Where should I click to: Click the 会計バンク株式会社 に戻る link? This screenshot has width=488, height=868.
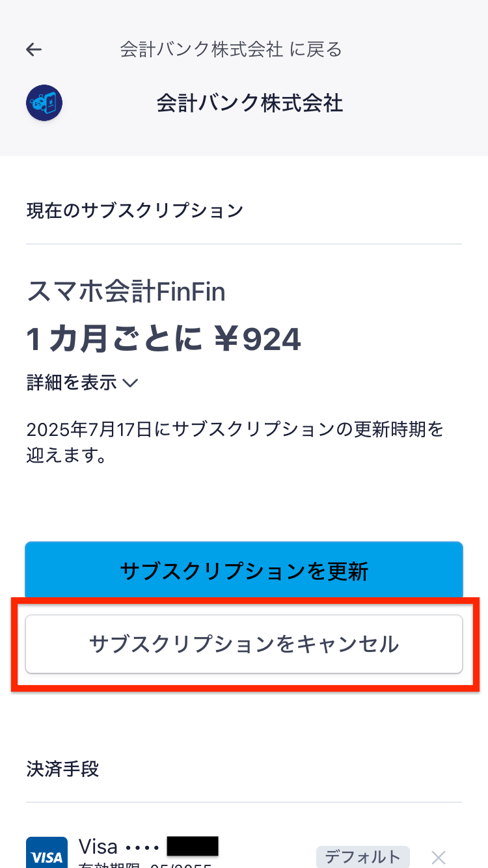(x=231, y=49)
